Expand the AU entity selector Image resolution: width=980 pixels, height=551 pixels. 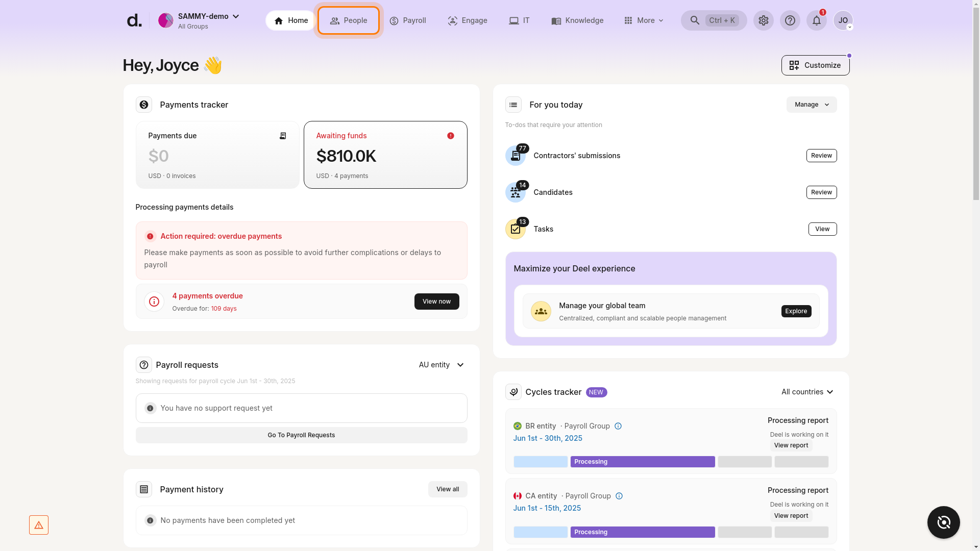(x=440, y=365)
